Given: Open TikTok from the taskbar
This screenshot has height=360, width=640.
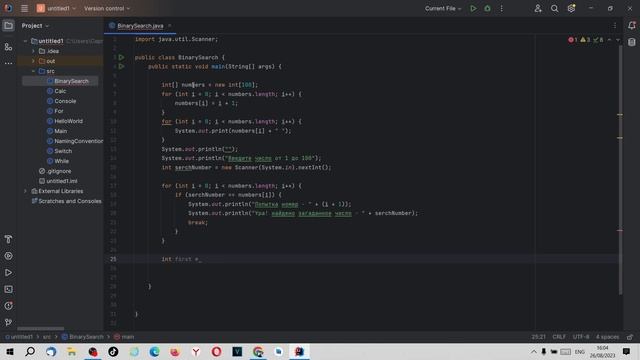Looking at the screenshot, I should point(113,351).
